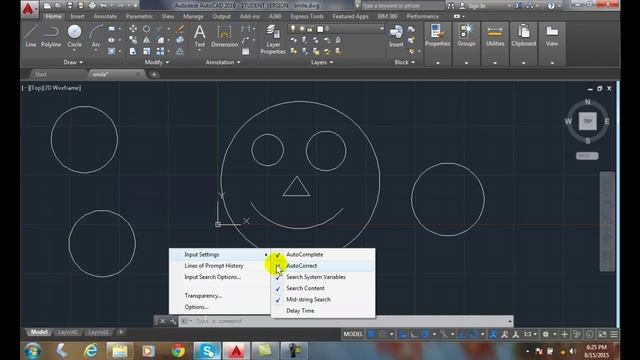Screen dimensions: 640x360
Task: Open Google Chrome from taskbar
Action: click(x=178, y=351)
